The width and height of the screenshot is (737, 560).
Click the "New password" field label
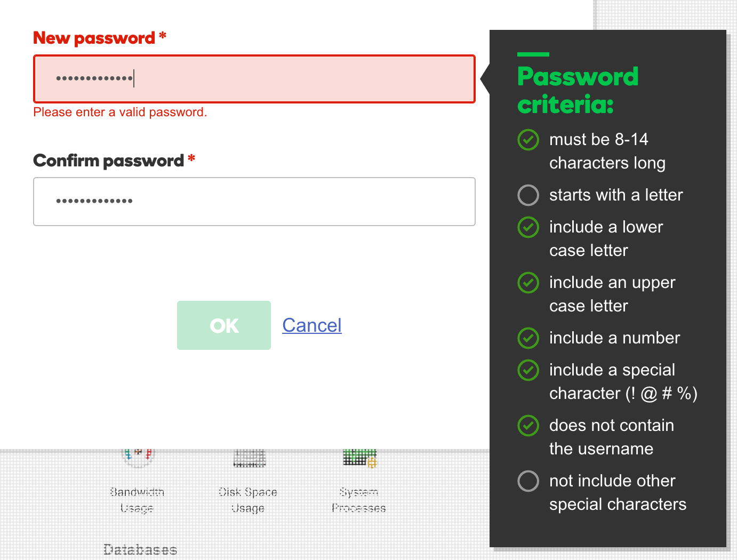tap(94, 38)
